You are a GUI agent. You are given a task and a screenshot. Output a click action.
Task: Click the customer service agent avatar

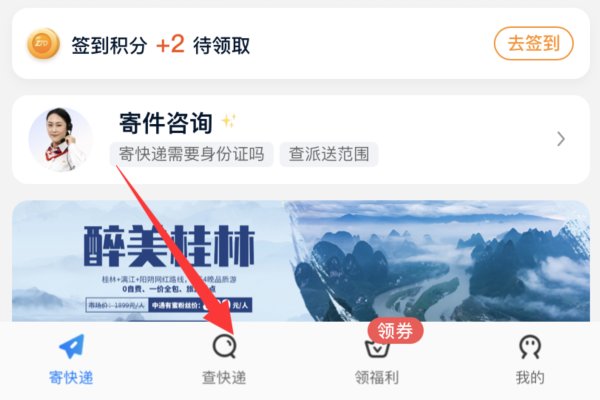point(60,139)
